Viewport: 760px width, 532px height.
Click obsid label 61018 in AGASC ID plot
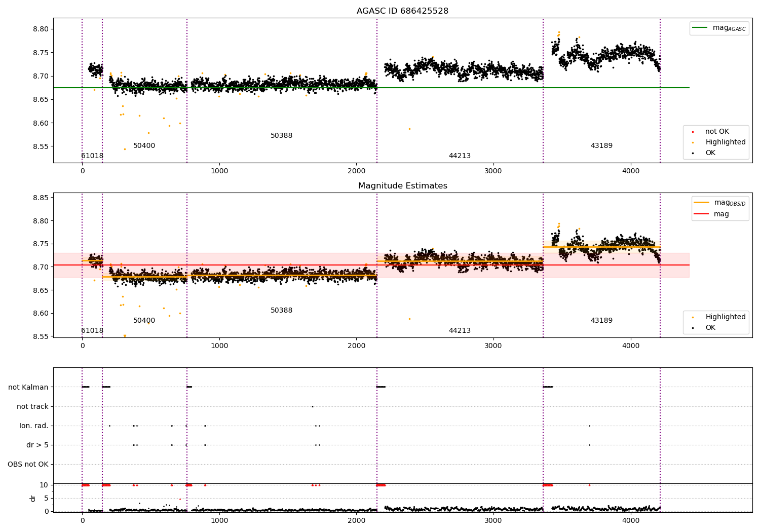pos(92,156)
